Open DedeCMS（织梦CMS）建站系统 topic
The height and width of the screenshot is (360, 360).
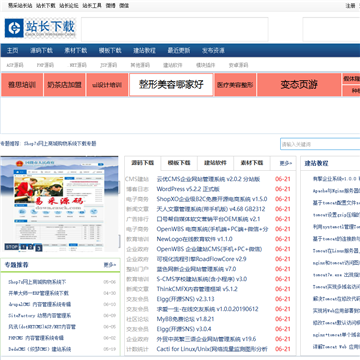(39, 349)
